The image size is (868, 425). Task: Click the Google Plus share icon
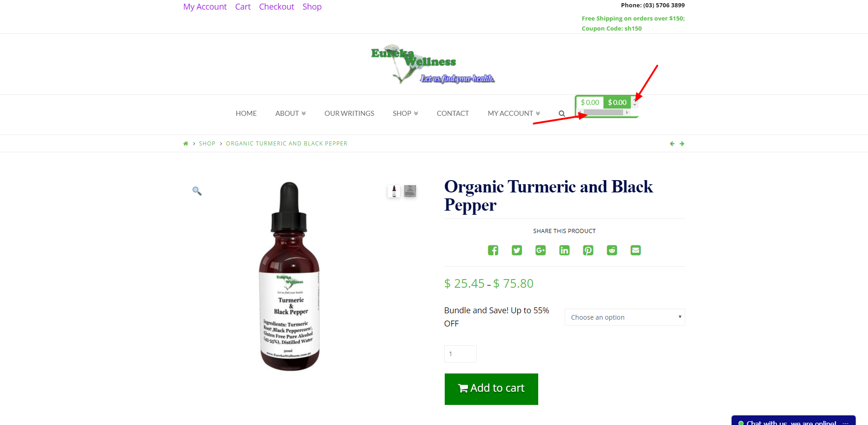541,250
